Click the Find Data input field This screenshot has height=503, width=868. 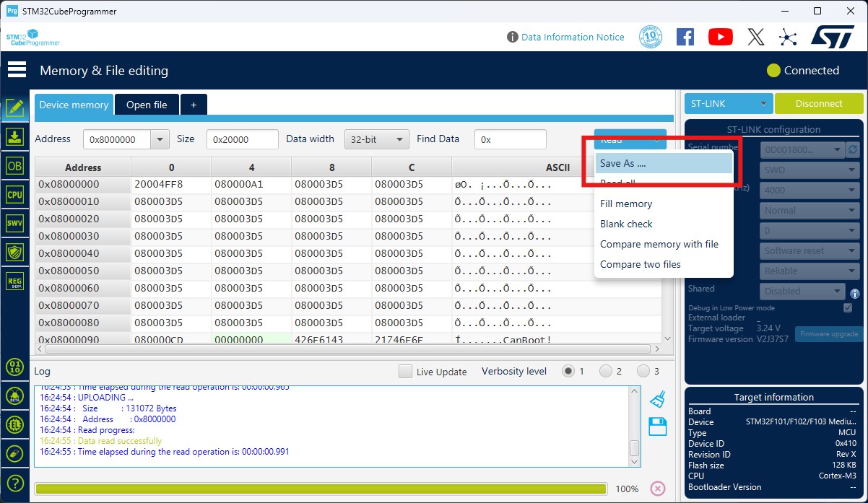click(511, 139)
